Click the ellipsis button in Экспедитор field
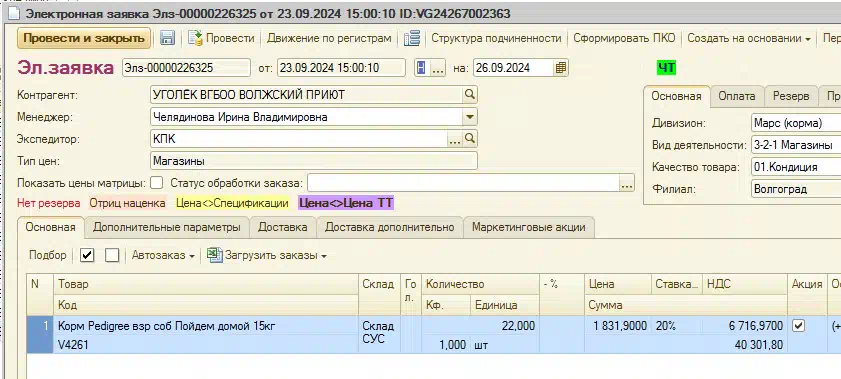Screen dimensions: 841x379 pyautogui.click(x=455, y=139)
